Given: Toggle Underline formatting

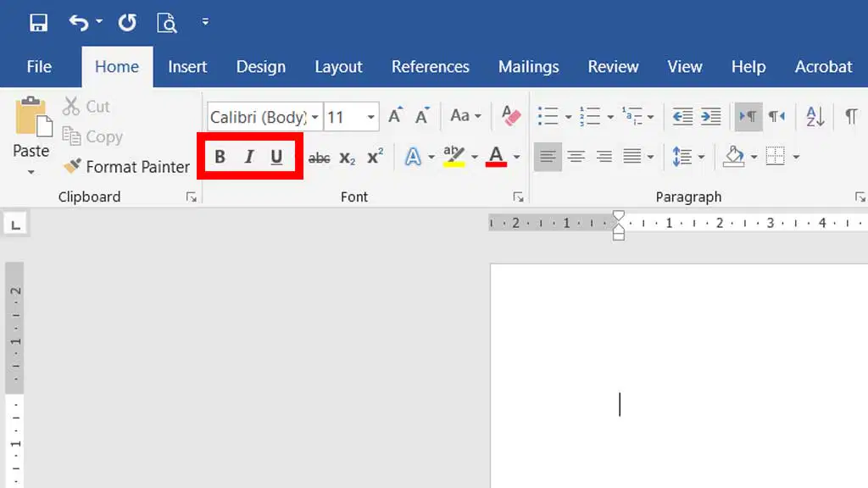Looking at the screenshot, I should point(276,157).
